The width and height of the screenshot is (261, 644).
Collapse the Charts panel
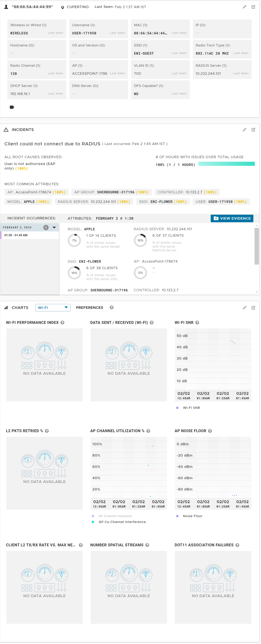click(x=244, y=308)
